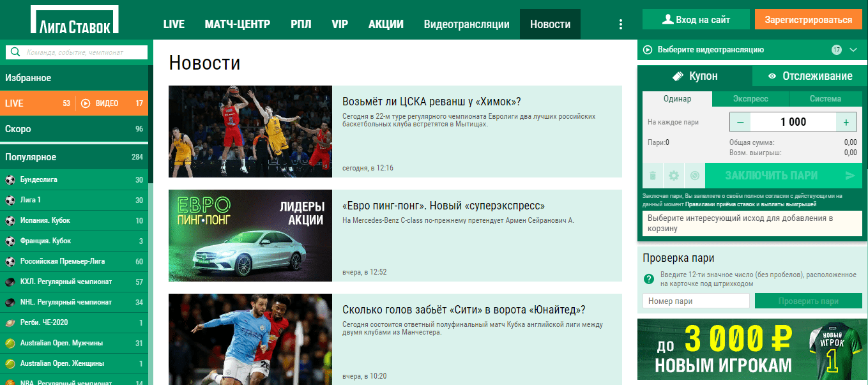Open the Бундеслига sidebar row

(74, 179)
